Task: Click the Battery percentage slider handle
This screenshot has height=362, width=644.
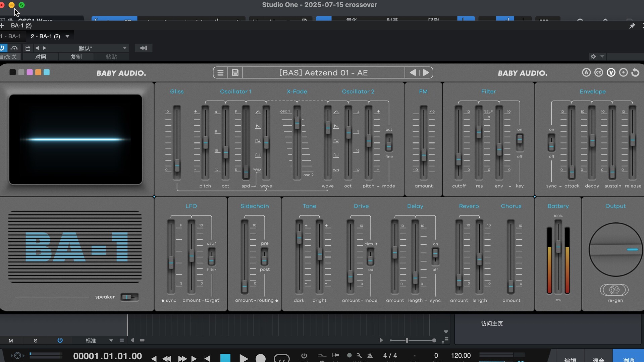Action: click(x=558, y=247)
